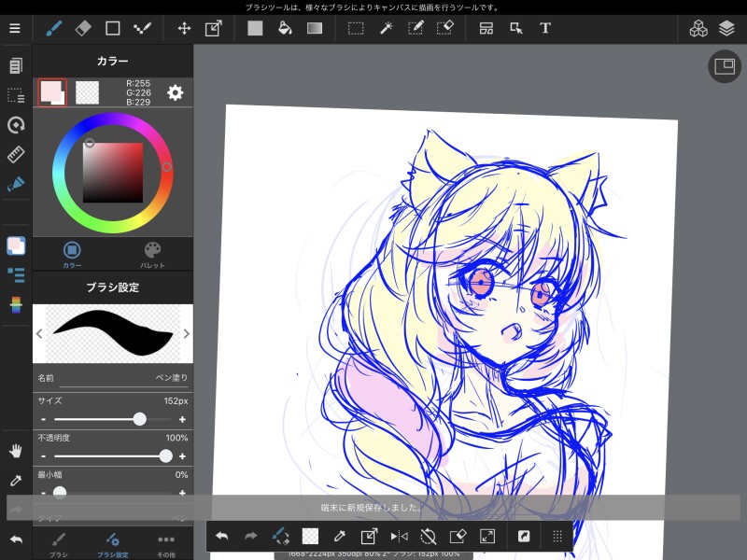Select the Move tool

tap(184, 29)
